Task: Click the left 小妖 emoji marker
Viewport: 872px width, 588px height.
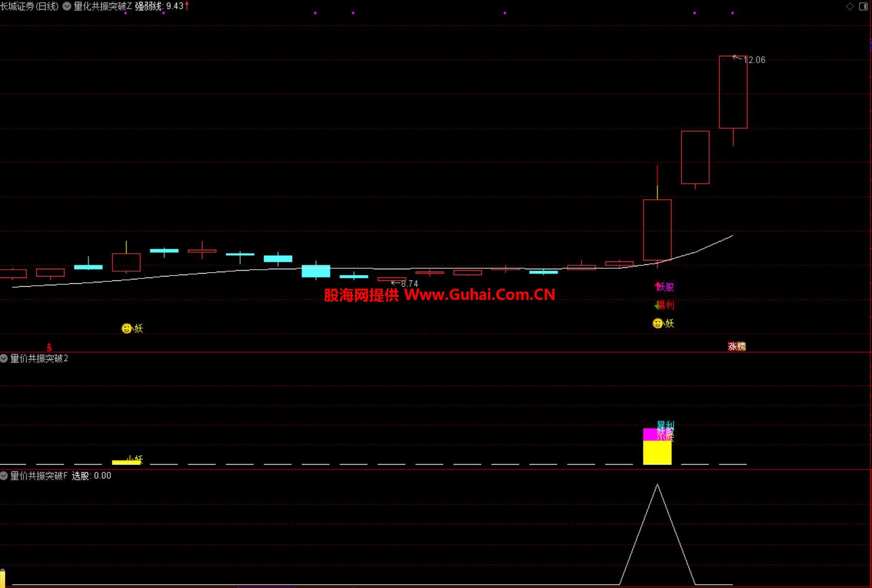Action: click(x=126, y=329)
